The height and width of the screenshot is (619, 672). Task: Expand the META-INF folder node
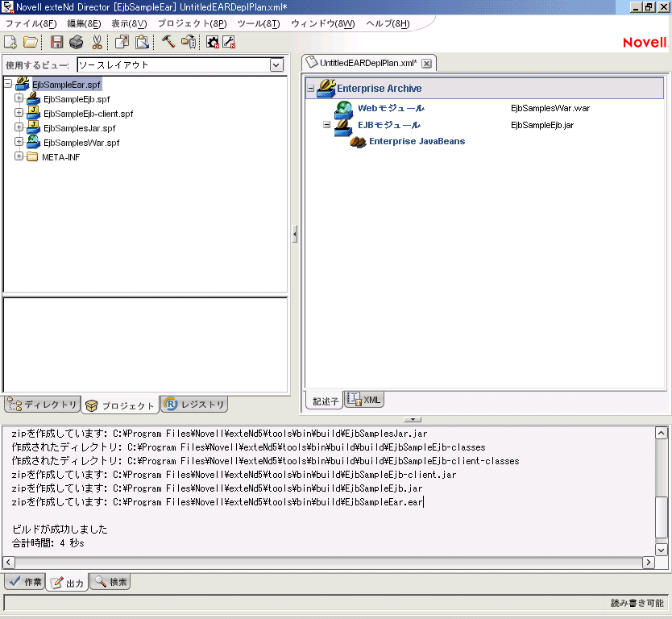[x=19, y=156]
